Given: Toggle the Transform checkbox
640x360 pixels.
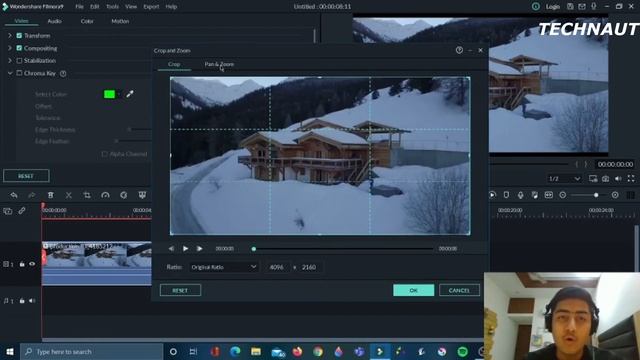Looking at the screenshot, I should pos(19,36).
